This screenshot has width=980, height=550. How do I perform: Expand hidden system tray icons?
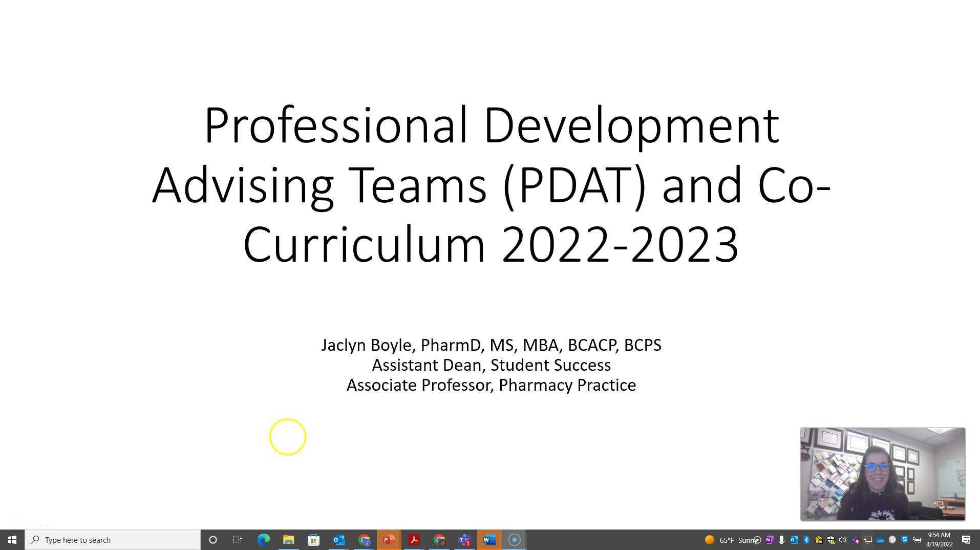(x=758, y=540)
